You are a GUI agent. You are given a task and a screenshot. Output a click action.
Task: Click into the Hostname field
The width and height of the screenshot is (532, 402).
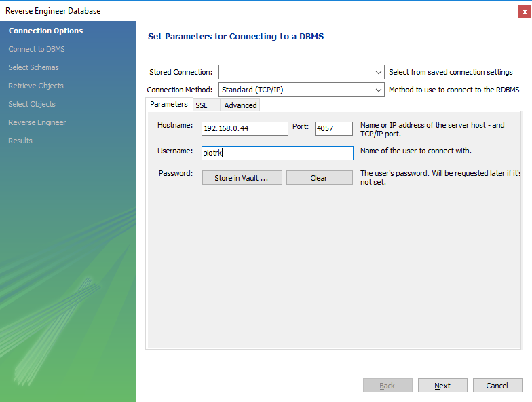coord(245,128)
